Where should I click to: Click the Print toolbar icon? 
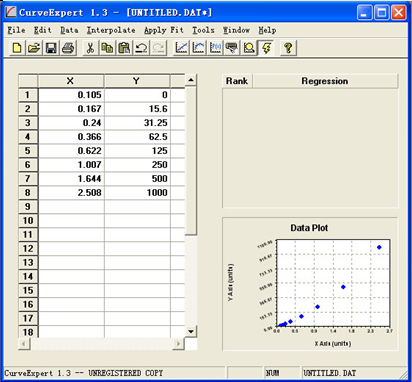(x=68, y=48)
